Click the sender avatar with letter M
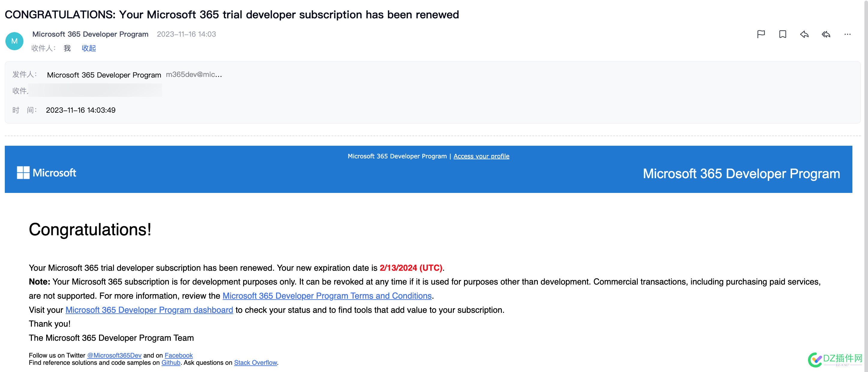The height and width of the screenshot is (372, 868). click(x=14, y=41)
